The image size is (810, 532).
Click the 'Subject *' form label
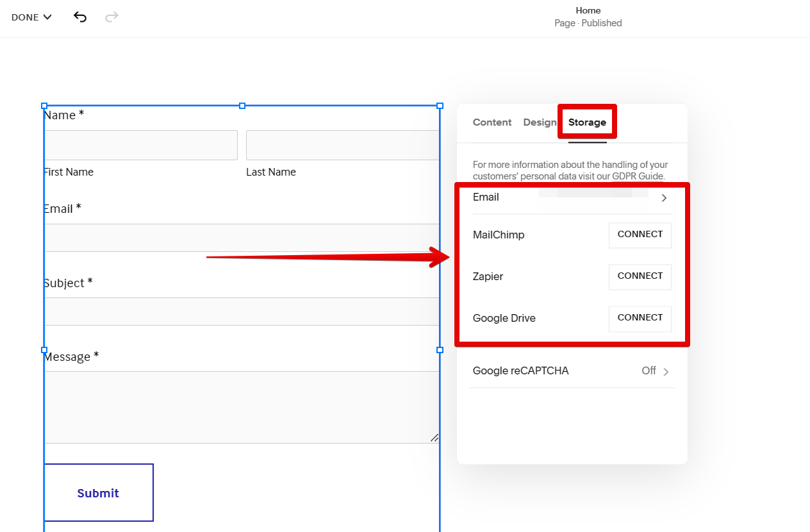(x=68, y=283)
